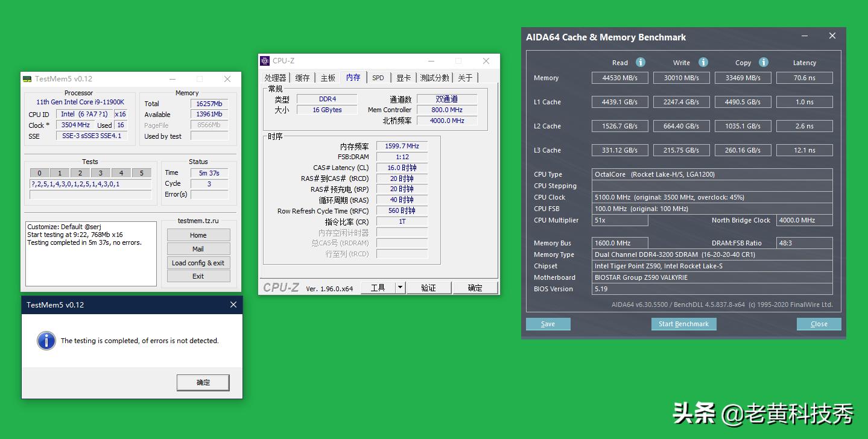The width and height of the screenshot is (868, 439).
Task: Click the Memory Type Dual Channel DDR4-3200 field
Action: (x=712, y=254)
